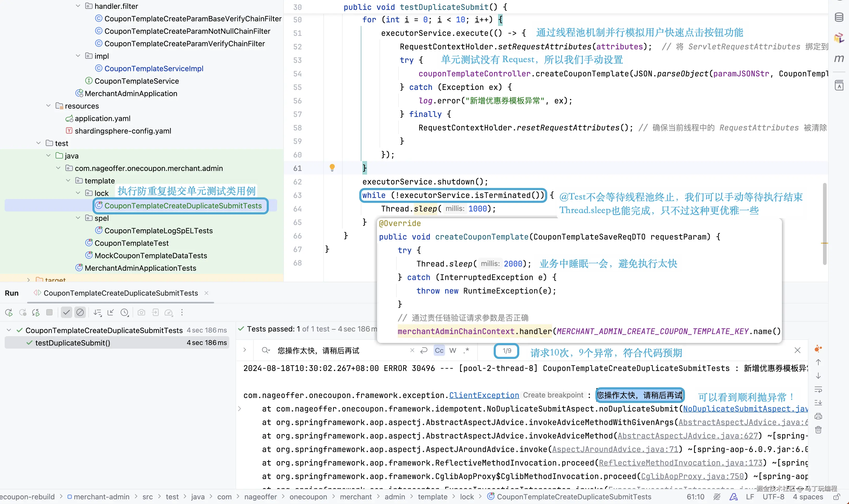Select testDuplicateSubmit() test result
The height and width of the screenshot is (504, 849).
[x=73, y=343]
